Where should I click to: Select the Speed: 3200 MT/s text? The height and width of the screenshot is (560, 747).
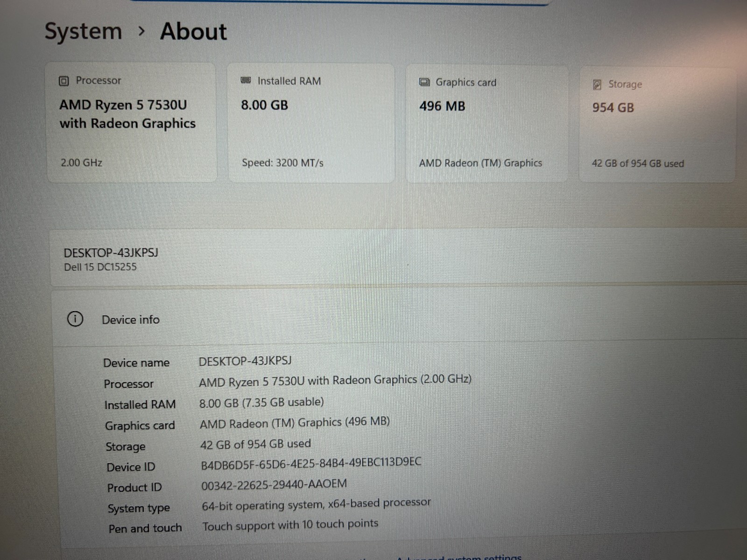(282, 163)
